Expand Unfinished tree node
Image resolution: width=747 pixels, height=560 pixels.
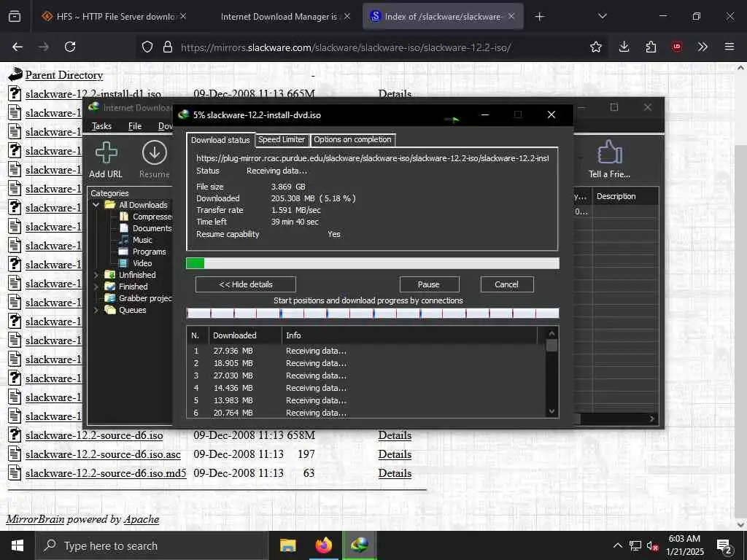tap(96, 275)
